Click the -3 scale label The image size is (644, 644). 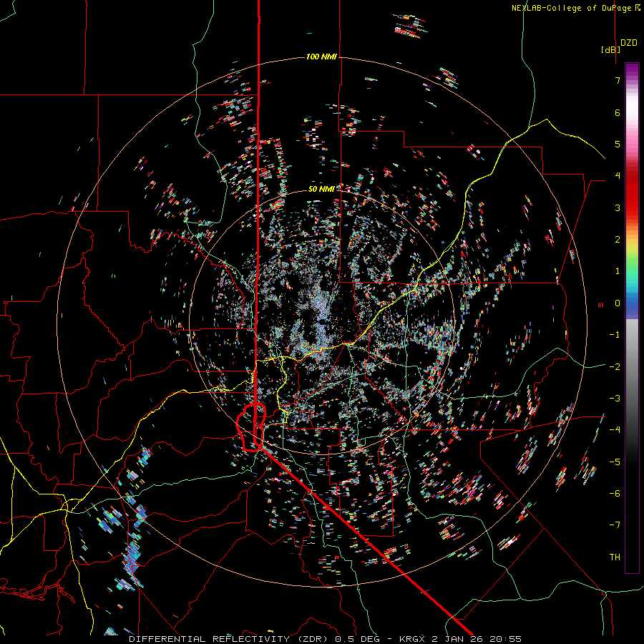(615, 399)
